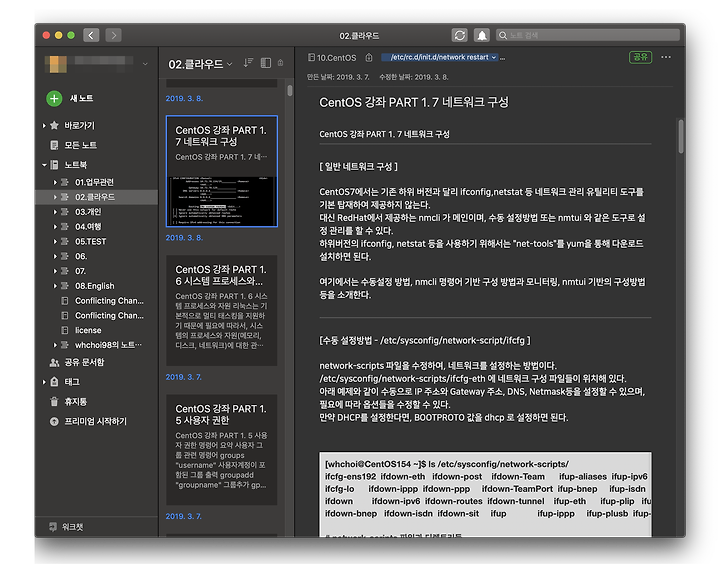Open the 02.클라우드 notebook header dropdown

pos(230,64)
